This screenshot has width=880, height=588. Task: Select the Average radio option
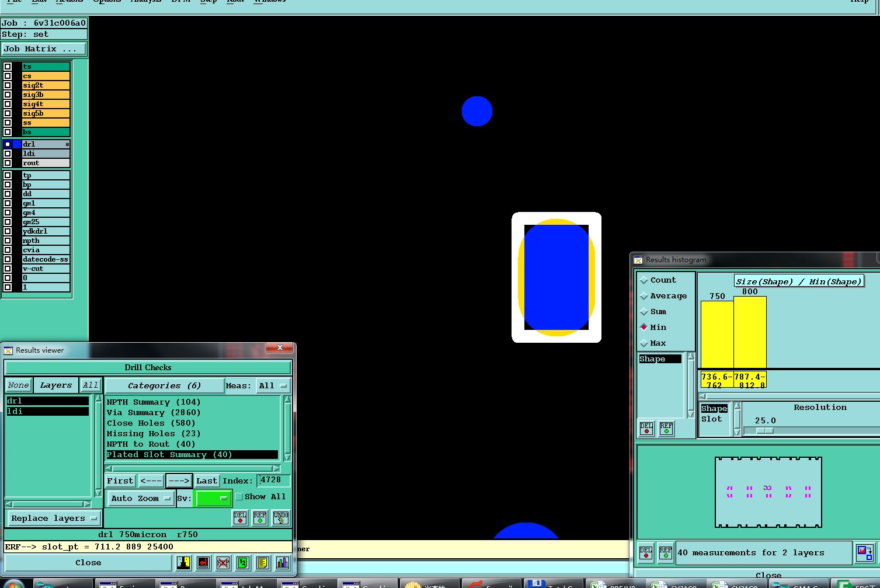644,296
